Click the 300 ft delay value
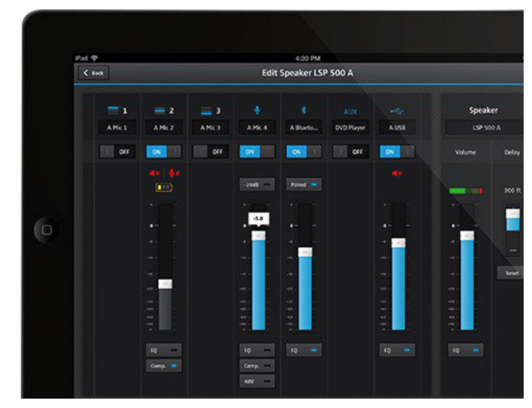The image size is (532, 408). coord(512,190)
